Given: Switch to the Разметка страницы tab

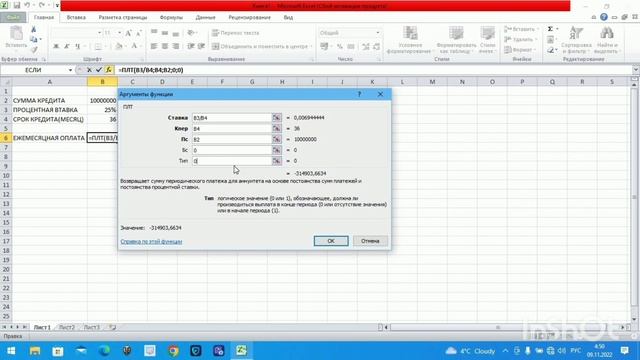Looking at the screenshot, I should (122, 18).
